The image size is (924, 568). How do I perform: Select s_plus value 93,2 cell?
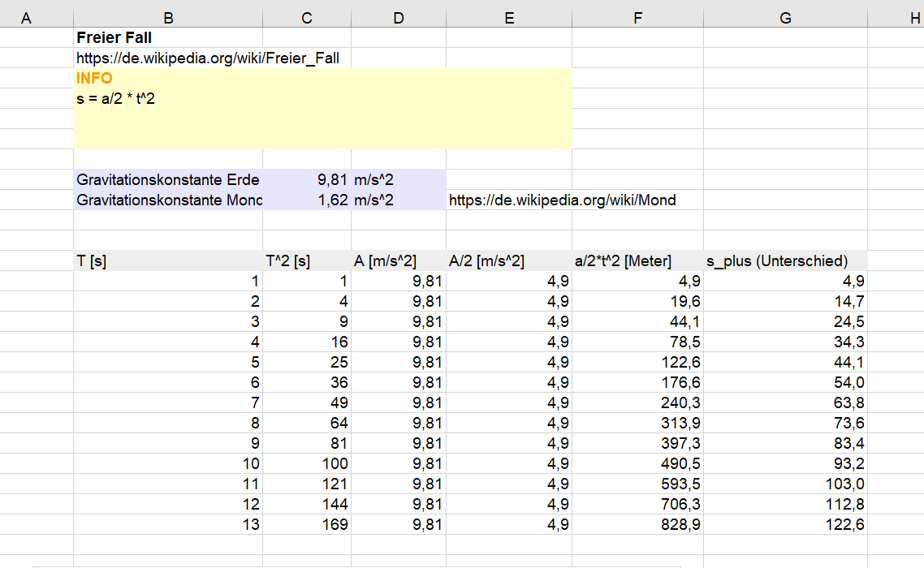point(785,463)
